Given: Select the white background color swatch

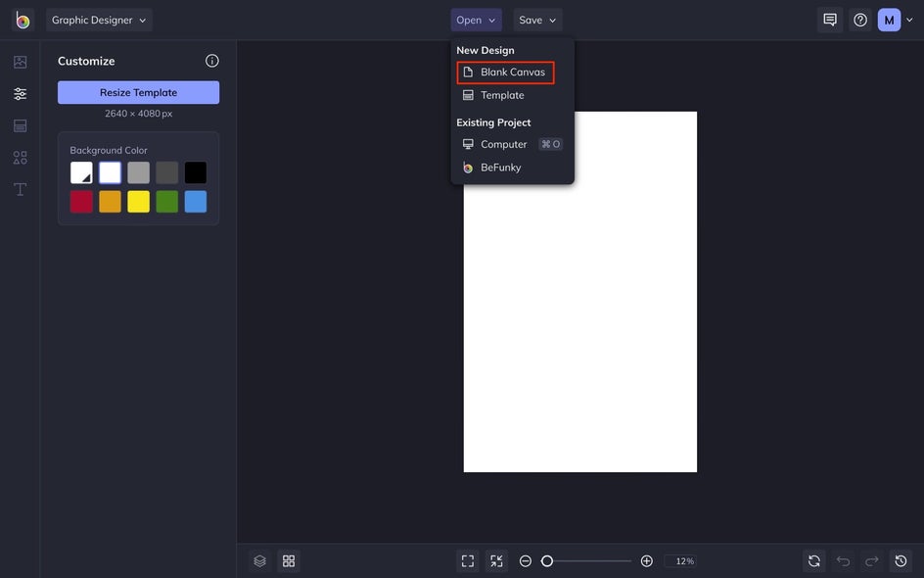Looking at the screenshot, I should [111, 172].
